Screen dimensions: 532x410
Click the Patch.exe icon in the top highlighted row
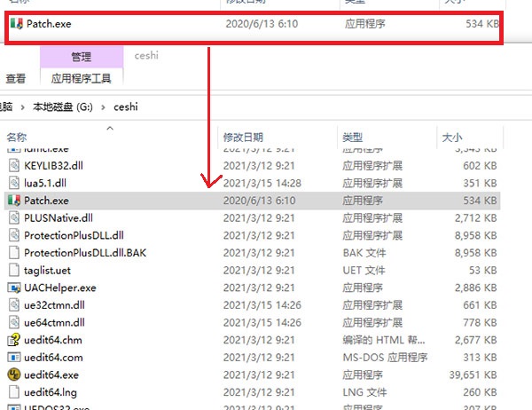(x=16, y=24)
